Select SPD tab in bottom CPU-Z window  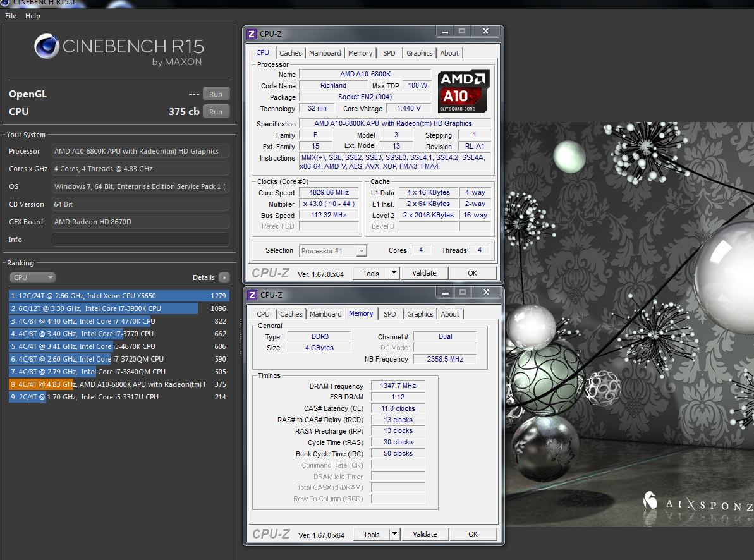coord(390,314)
